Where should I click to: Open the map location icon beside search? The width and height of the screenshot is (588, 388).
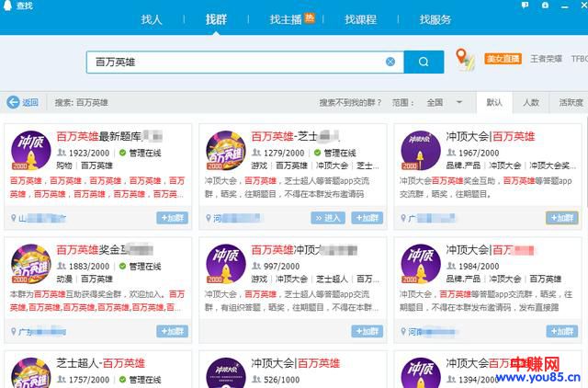pos(465,60)
